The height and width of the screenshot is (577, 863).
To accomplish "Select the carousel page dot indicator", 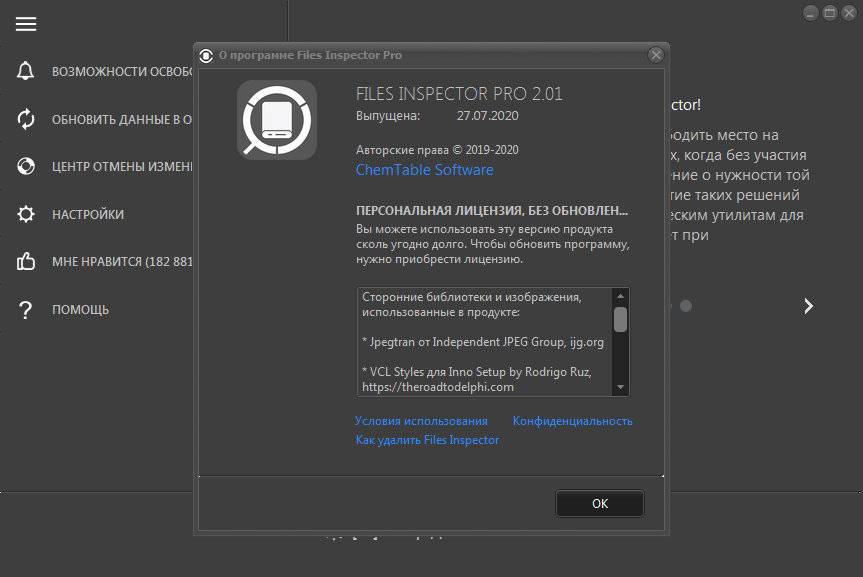I will (686, 306).
